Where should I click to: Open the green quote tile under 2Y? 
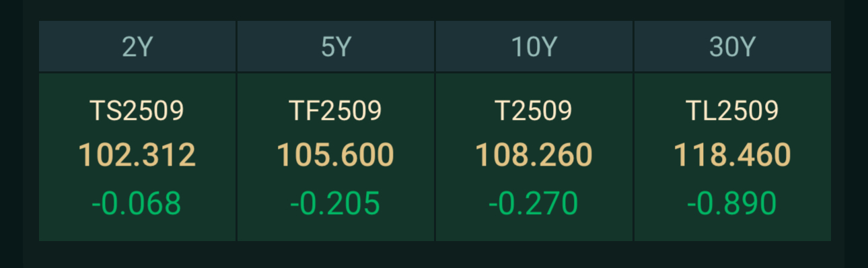tap(137, 157)
